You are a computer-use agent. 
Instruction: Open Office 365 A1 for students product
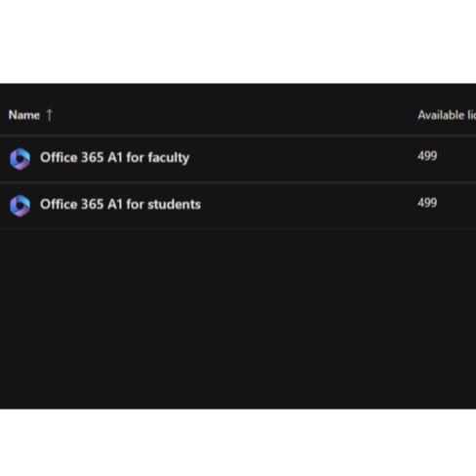click(120, 204)
